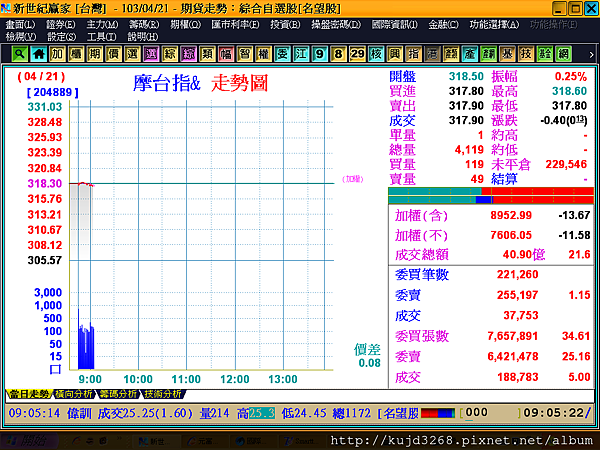Open the 主力(M) menu
The height and width of the screenshot is (450, 600).
102,24
